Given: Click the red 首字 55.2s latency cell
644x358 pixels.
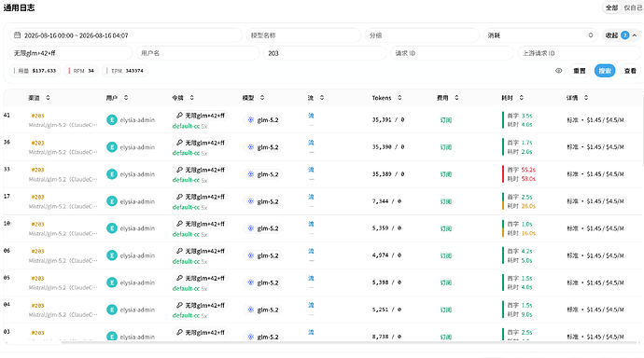Looking at the screenshot, I should 521,170.
